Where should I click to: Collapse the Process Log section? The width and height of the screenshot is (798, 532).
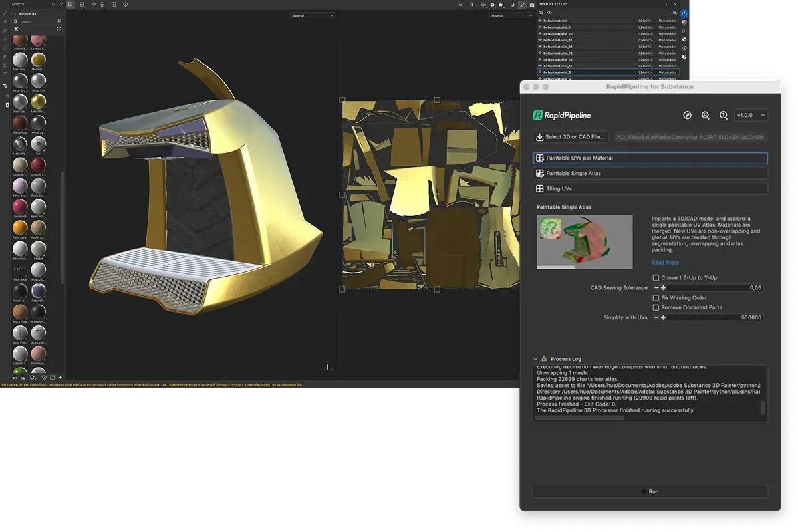535,359
